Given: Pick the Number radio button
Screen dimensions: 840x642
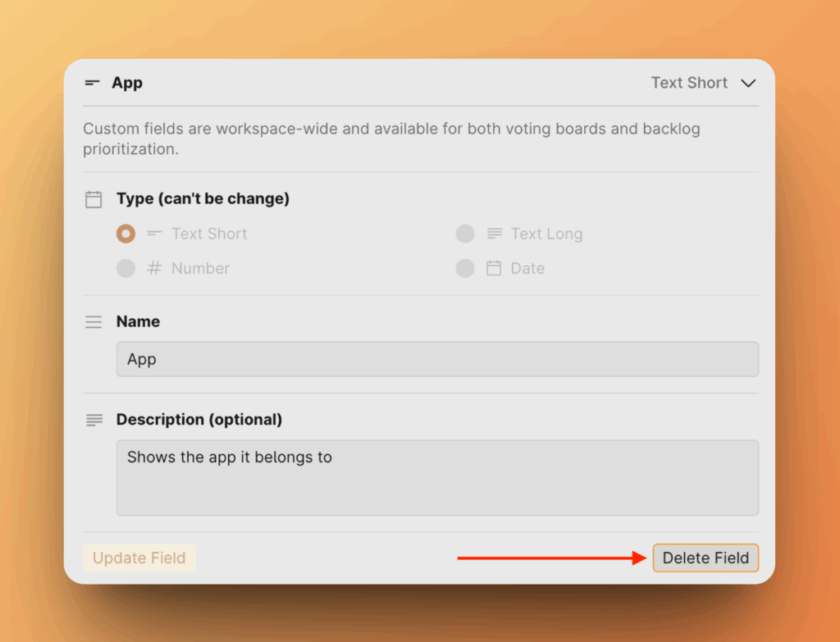Looking at the screenshot, I should point(126,268).
